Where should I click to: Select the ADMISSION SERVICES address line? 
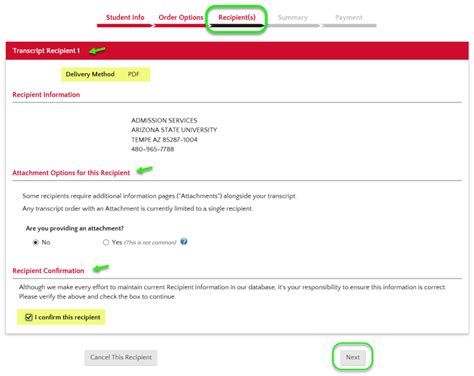point(164,120)
